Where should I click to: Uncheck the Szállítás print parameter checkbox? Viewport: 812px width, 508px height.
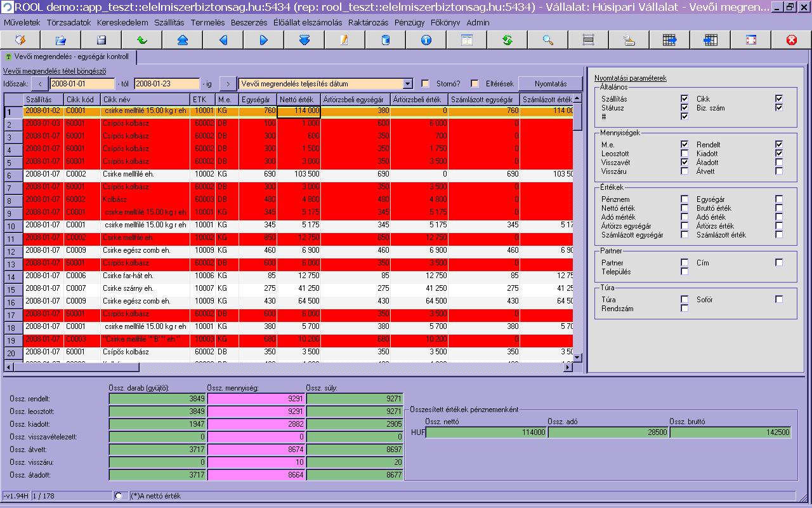click(x=684, y=99)
